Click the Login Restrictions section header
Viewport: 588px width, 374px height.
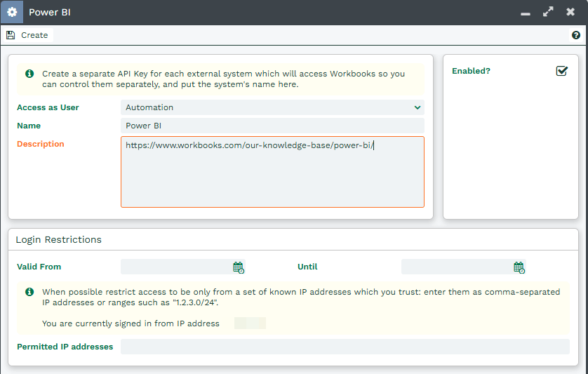(58, 240)
